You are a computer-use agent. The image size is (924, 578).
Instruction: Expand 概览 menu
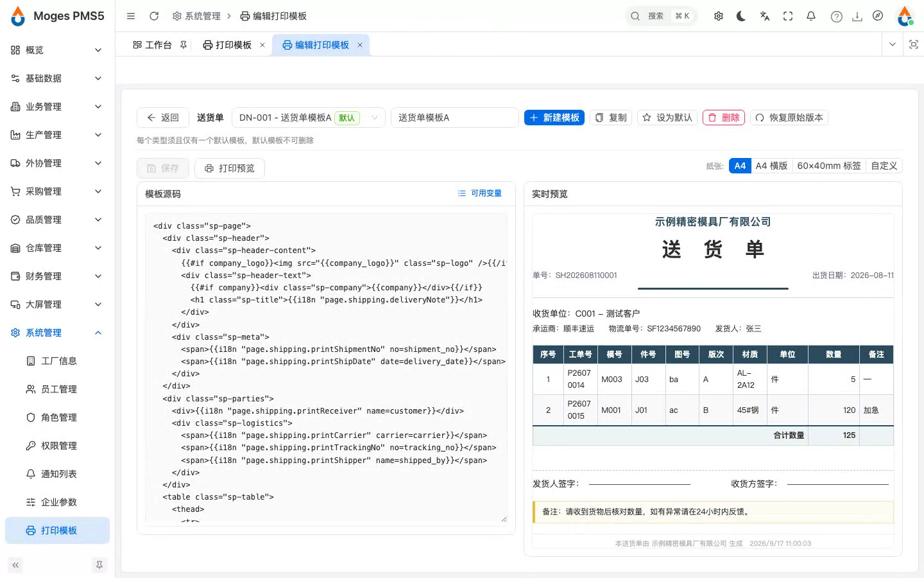56,50
